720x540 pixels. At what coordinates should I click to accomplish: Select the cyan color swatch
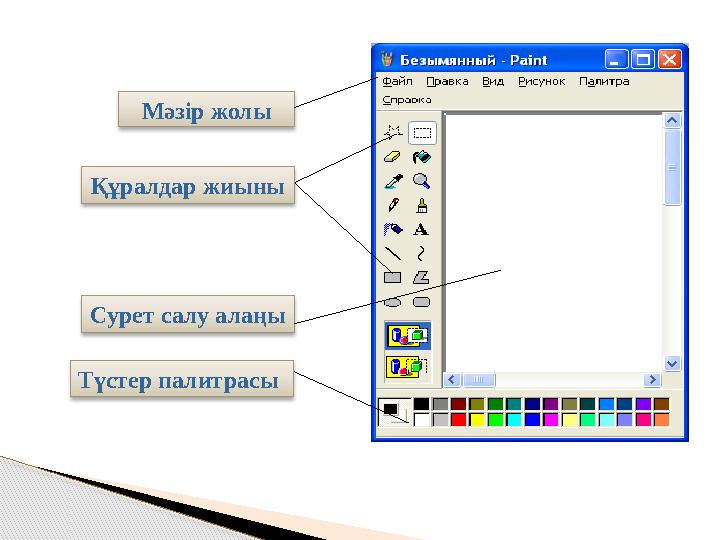click(514, 420)
